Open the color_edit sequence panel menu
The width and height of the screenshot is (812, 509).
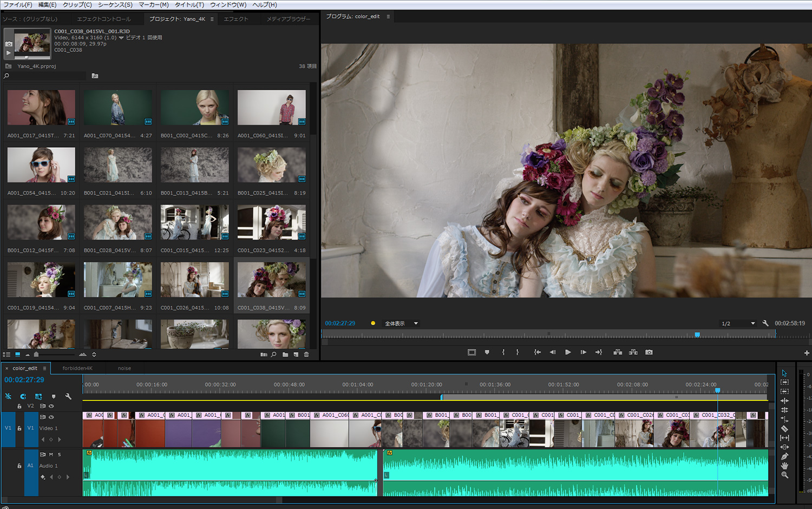(45, 368)
